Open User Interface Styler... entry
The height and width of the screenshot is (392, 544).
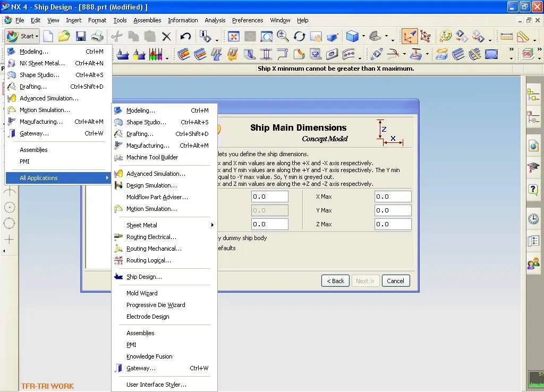(165, 385)
